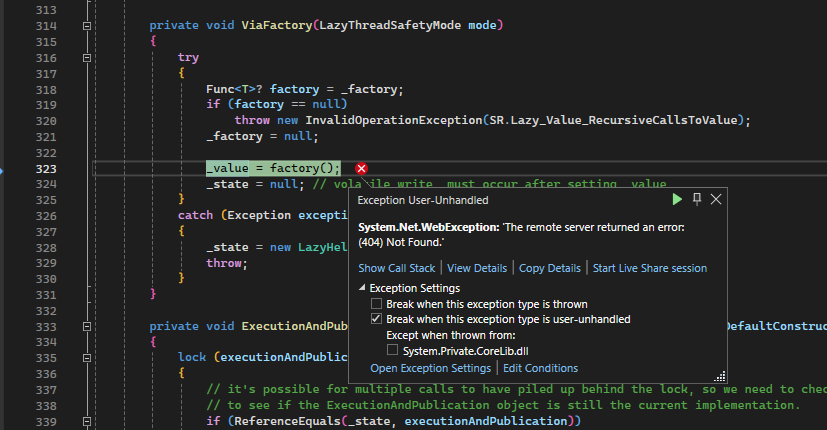Image resolution: width=827 pixels, height=430 pixels.
Task: Continue execution with green play icon
Action: pyautogui.click(x=677, y=199)
